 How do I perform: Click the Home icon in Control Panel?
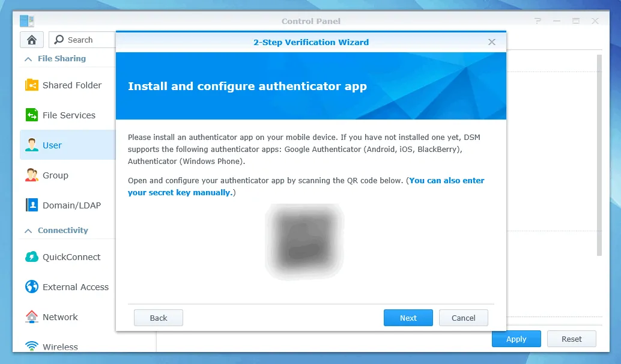point(32,40)
